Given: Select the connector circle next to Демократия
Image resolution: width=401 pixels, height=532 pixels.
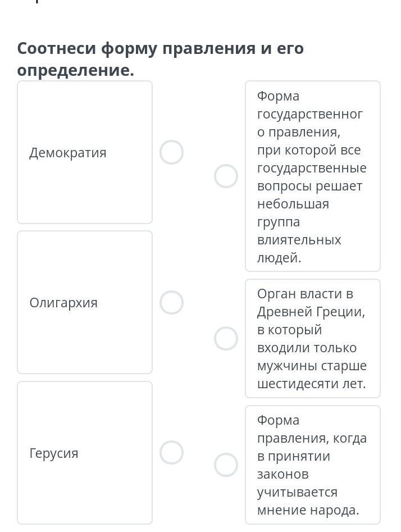Looking at the screenshot, I should click(x=172, y=152).
